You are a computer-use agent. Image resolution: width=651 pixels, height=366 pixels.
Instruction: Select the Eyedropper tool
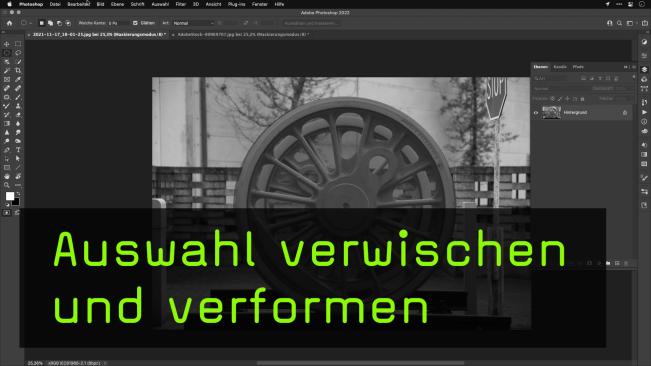point(18,79)
